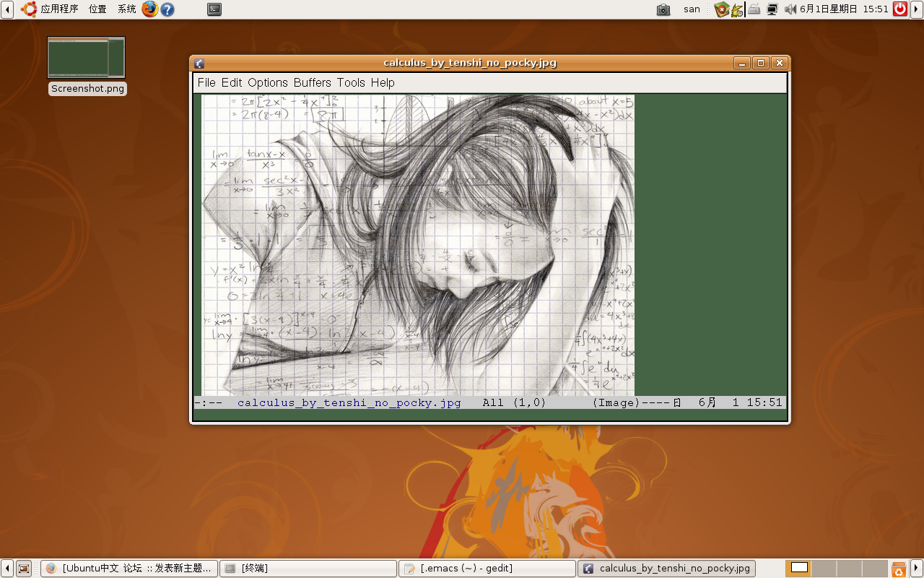Click the show desktop button

[x=24, y=569]
